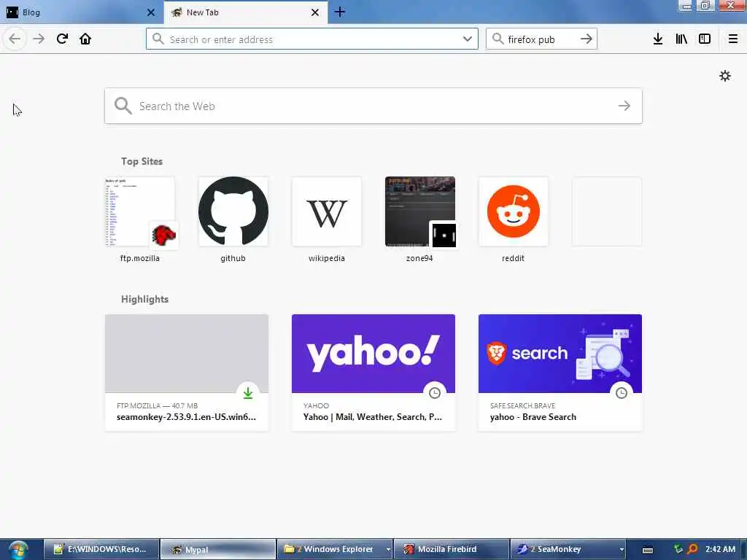Click history clock badge on Brave Search card
Image resolution: width=747 pixels, height=560 pixels.
622,393
